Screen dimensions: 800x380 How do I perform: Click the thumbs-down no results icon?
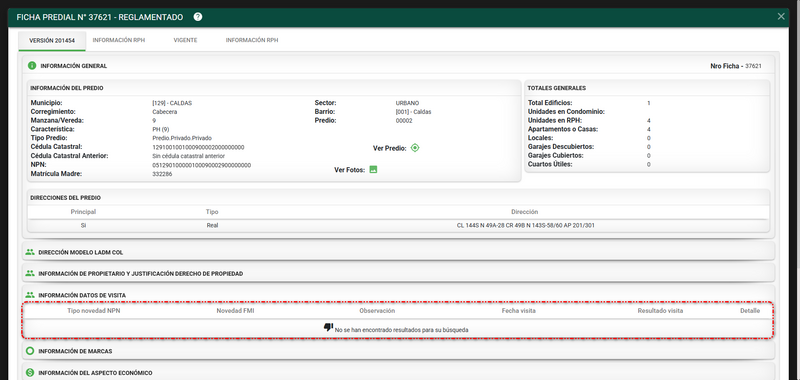click(x=328, y=327)
